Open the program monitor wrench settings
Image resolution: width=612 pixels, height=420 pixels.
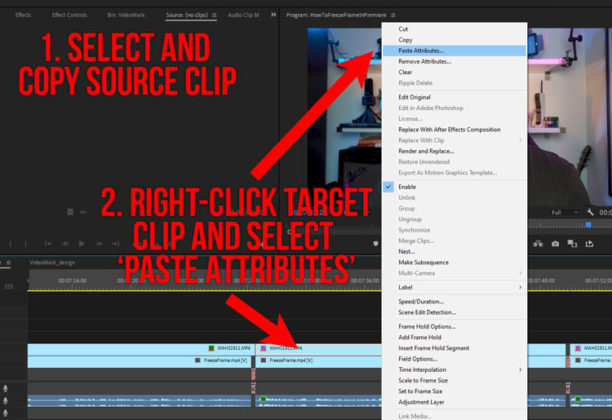pyautogui.click(x=590, y=212)
